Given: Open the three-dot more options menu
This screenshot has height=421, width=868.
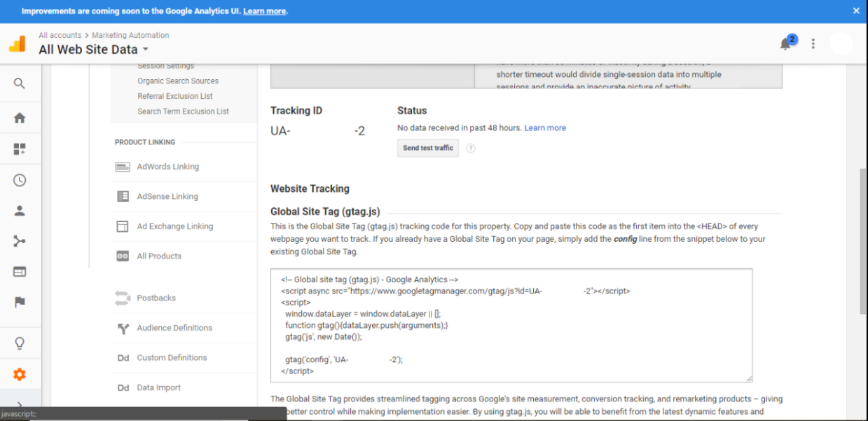Looking at the screenshot, I should click(813, 43).
